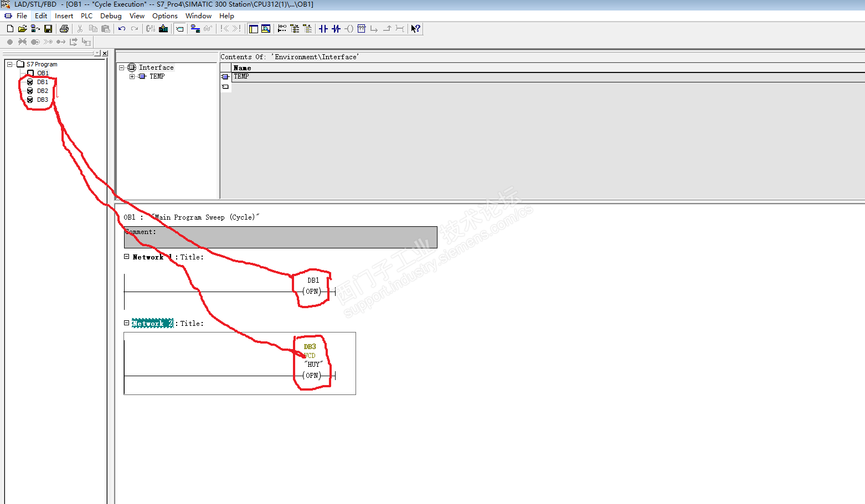
Task: Select DB2 in the program tree
Action: coord(43,91)
